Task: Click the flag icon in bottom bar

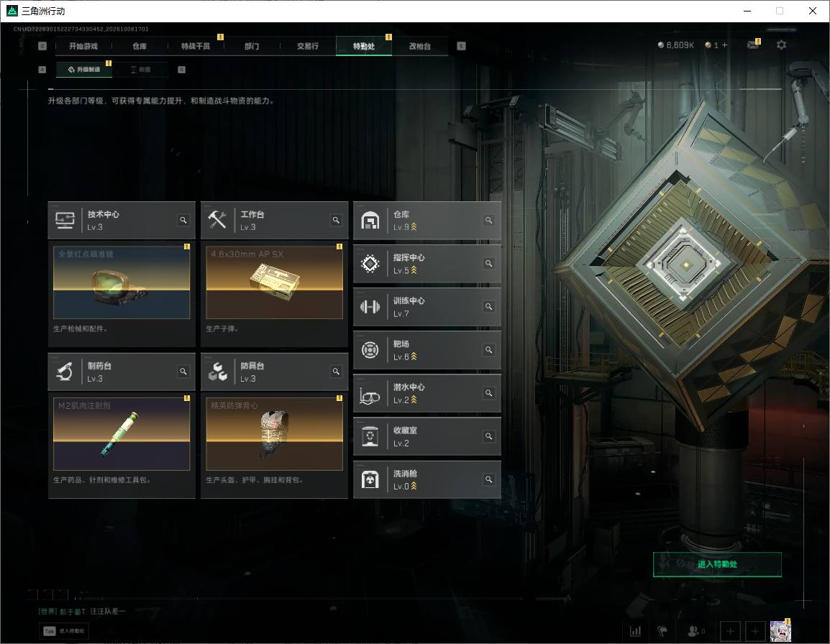Action: pyautogui.click(x=662, y=631)
